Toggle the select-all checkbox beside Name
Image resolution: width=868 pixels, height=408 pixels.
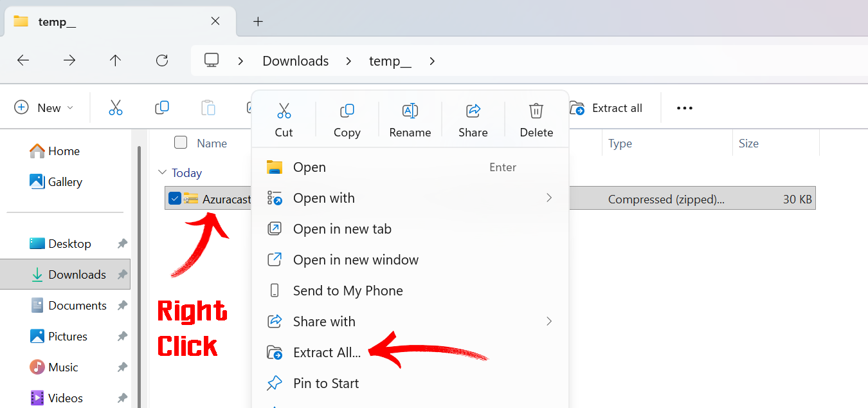(x=181, y=143)
